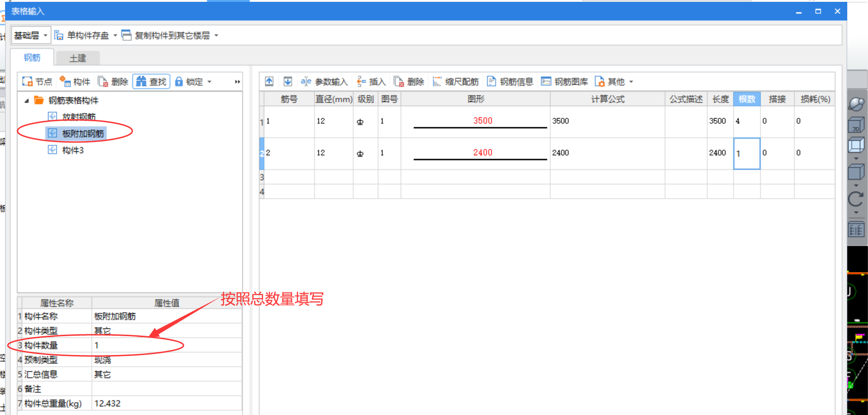This screenshot has width=868, height=415.
Task: Select empty row 3 header in rebar table
Action: 262,177
